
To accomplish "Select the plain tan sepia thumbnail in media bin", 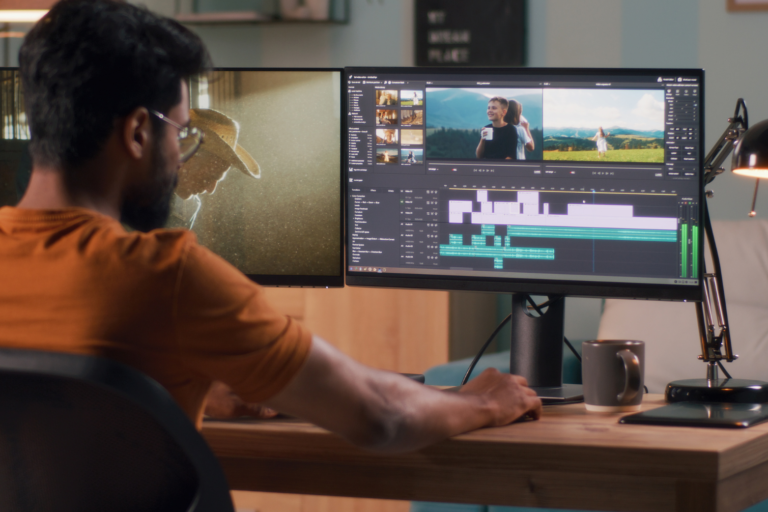I will [411, 137].
